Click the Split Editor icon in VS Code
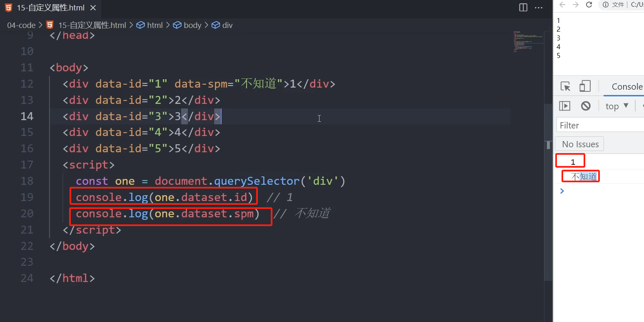Image resolution: width=644 pixels, height=322 pixels. click(523, 8)
